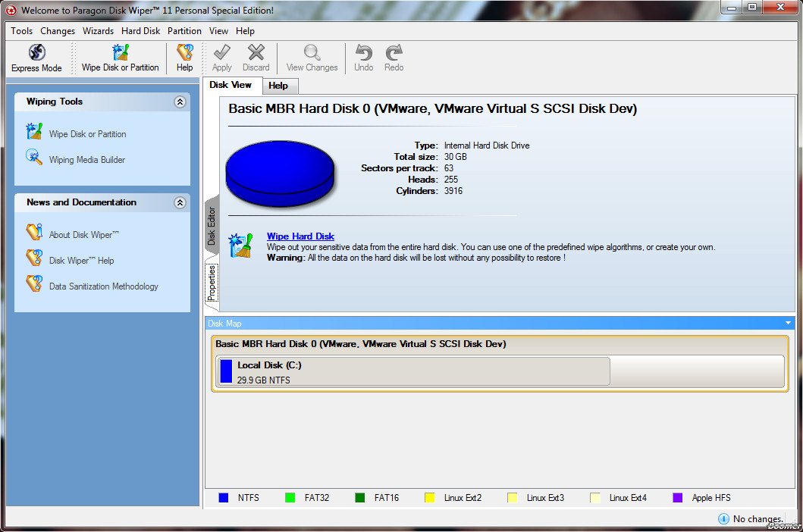This screenshot has height=532, width=803.
Task: Click the Wiping Media Builder icon
Action: pyautogui.click(x=34, y=157)
